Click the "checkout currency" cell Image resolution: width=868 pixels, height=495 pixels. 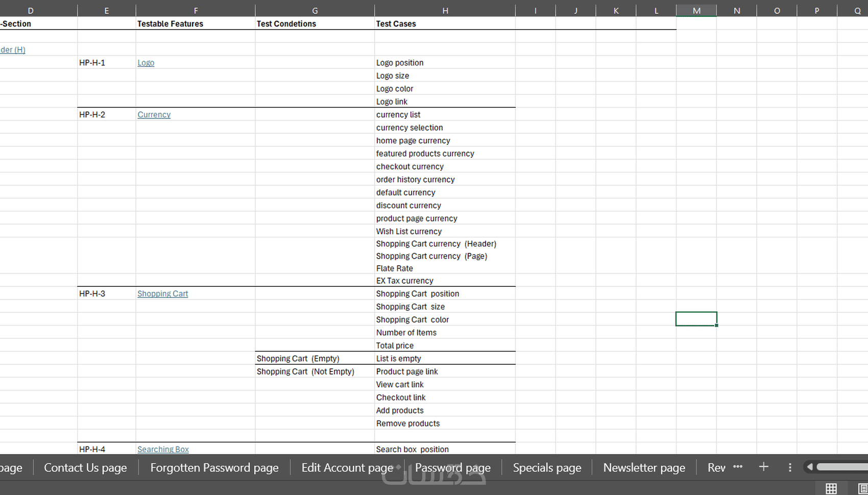pyautogui.click(x=445, y=166)
